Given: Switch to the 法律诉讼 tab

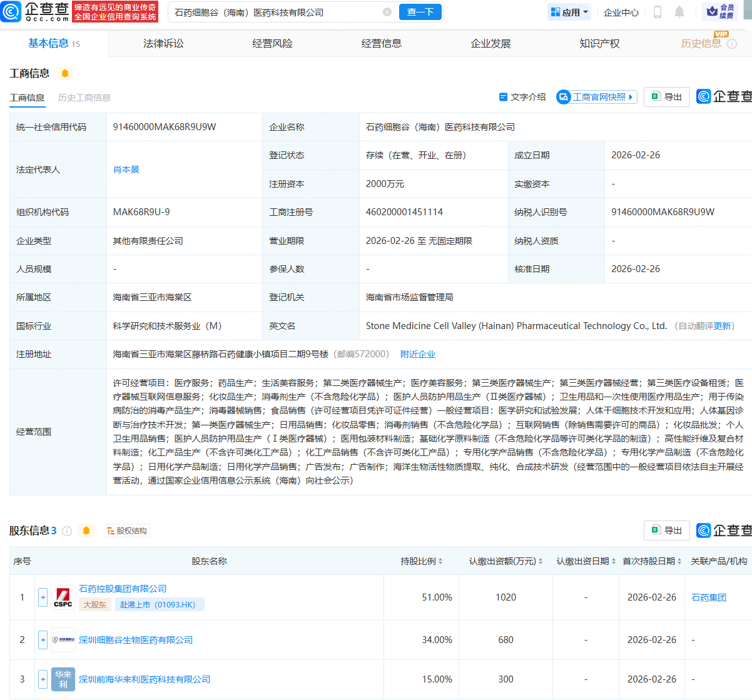Looking at the screenshot, I should pos(161,43).
